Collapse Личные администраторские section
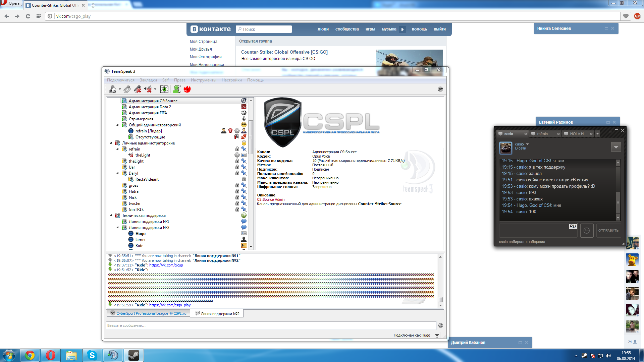This screenshot has height=362, width=644. (x=111, y=143)
